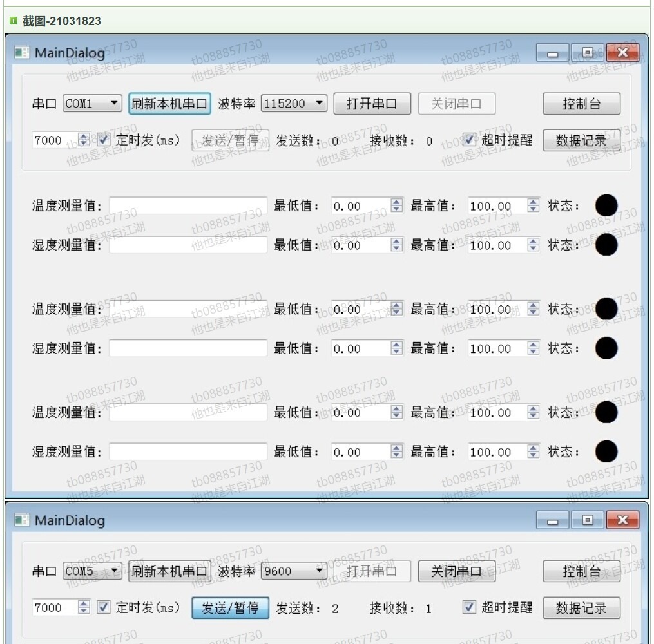Maximize the upper MainDialog window
Viewport: 654px width, 644px height.
tap(587, 53)
